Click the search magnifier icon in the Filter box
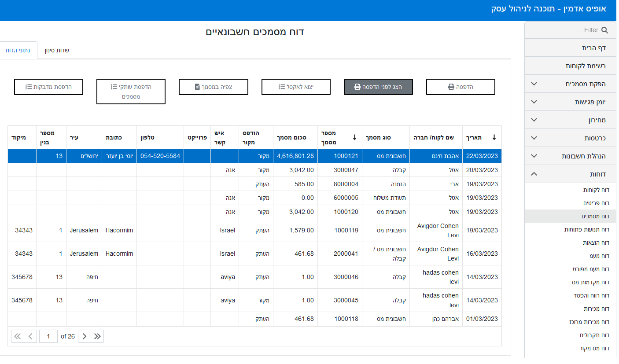Viewport: 619px width, 364px height. [x=604, y=30]
